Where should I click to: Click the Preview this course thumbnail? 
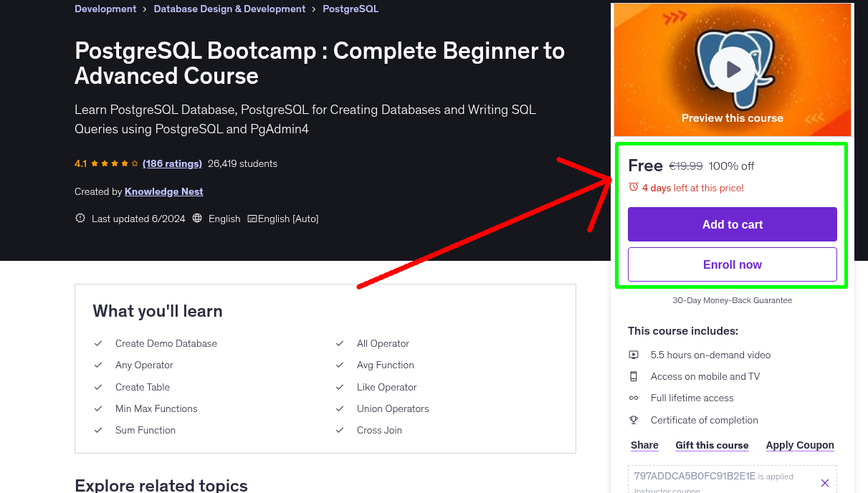pos(733,70)
